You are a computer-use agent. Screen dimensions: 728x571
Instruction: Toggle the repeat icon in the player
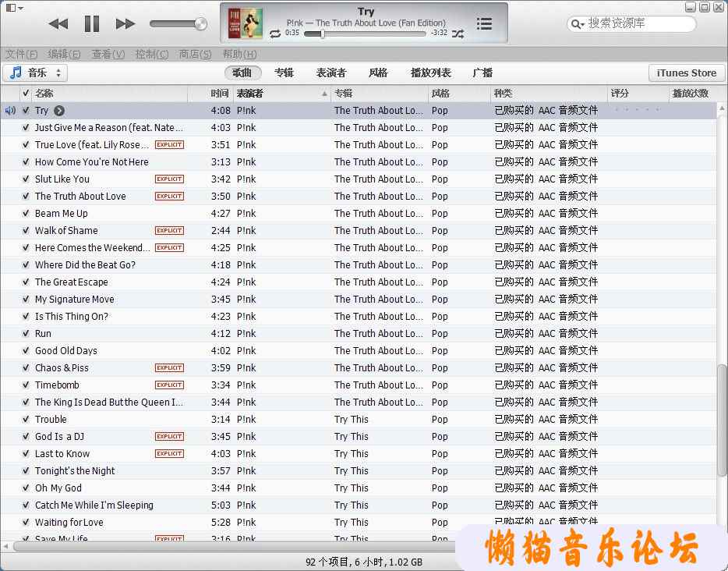pyautogui.click(x=275, y=34)
